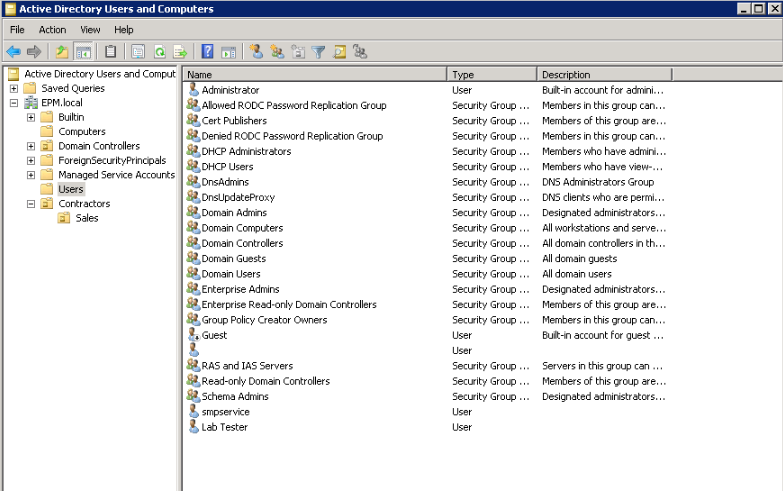Screen dimensions: 783x492
Task: Click the Create new group icon
Action: click(x=277, y=51)
